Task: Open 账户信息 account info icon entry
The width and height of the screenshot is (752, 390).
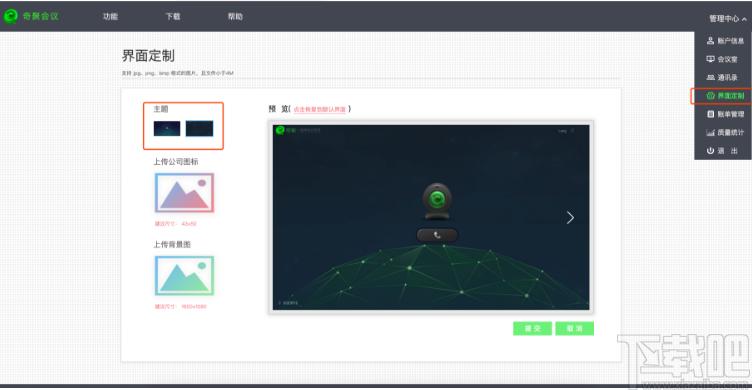Action: click(x=710, y=41)
